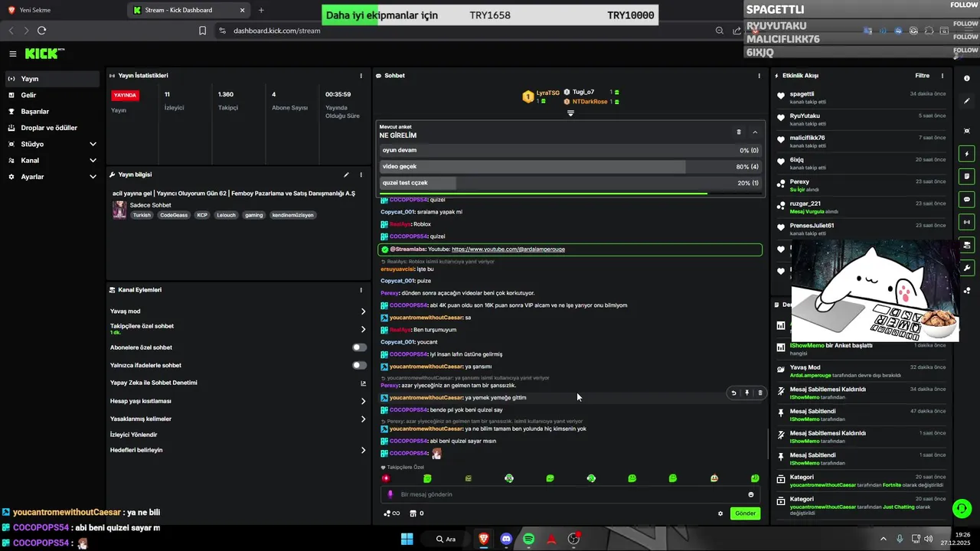Open Yapay Zeka ile Sohbet Denetimi link
The width and height of the screenshot is (980, 551).
(238, 383)
